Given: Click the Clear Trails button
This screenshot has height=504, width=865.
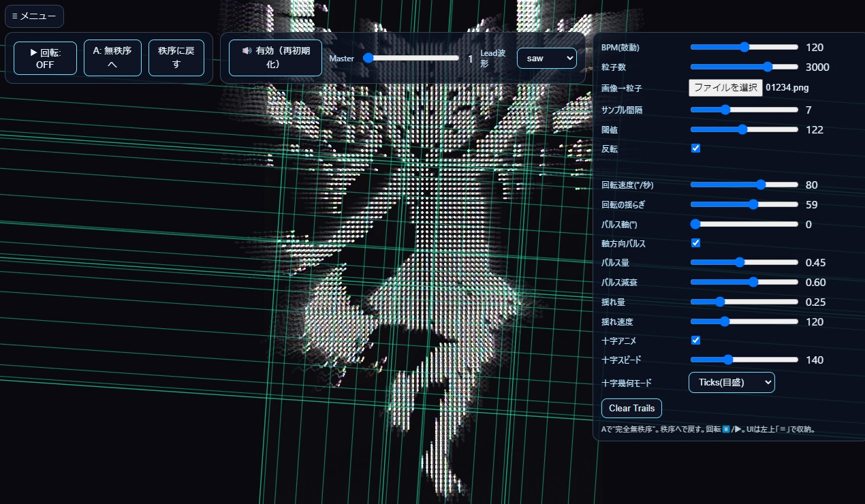Looking at the screenshot, I should click(631, 408).
